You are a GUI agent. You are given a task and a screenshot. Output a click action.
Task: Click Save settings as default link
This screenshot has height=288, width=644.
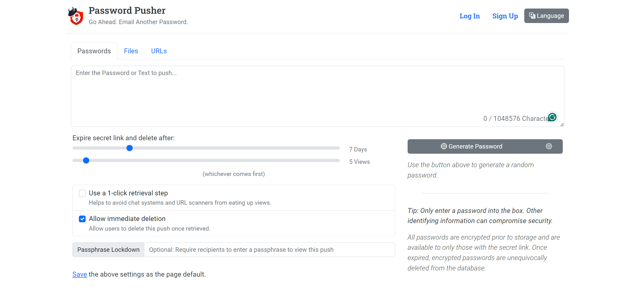click(79, 274)
